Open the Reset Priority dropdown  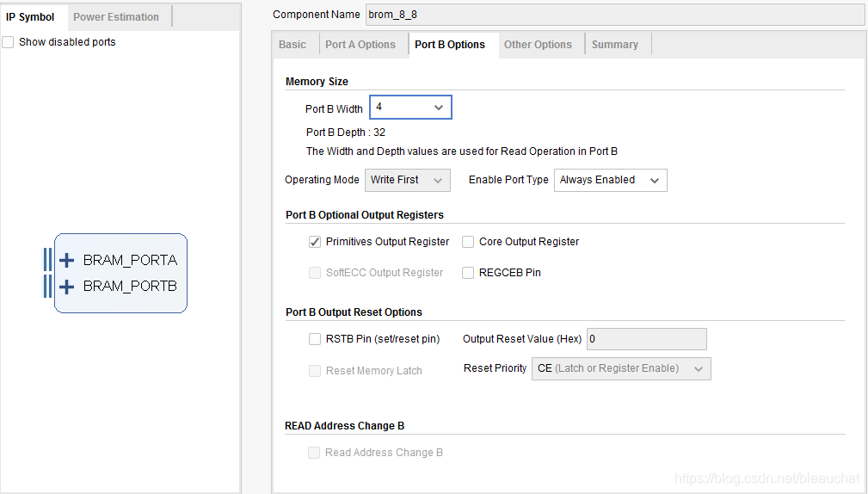(621, 369)
